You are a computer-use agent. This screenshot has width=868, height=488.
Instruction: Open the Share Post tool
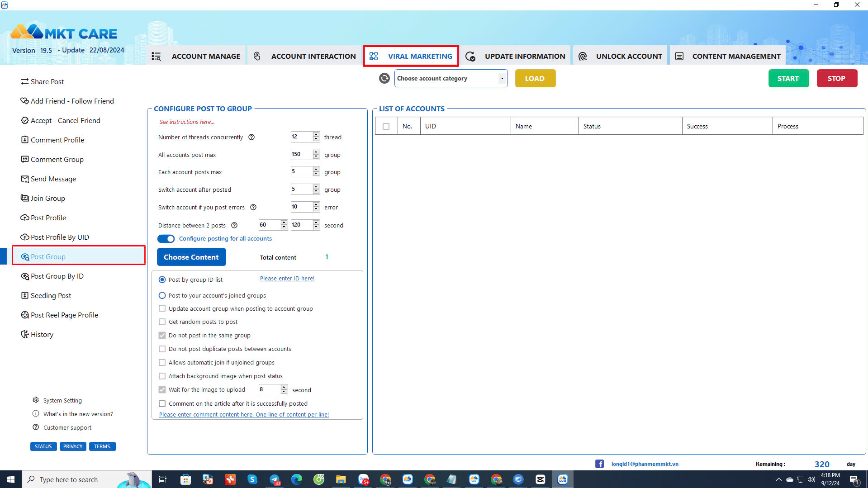tap(47, 81)
